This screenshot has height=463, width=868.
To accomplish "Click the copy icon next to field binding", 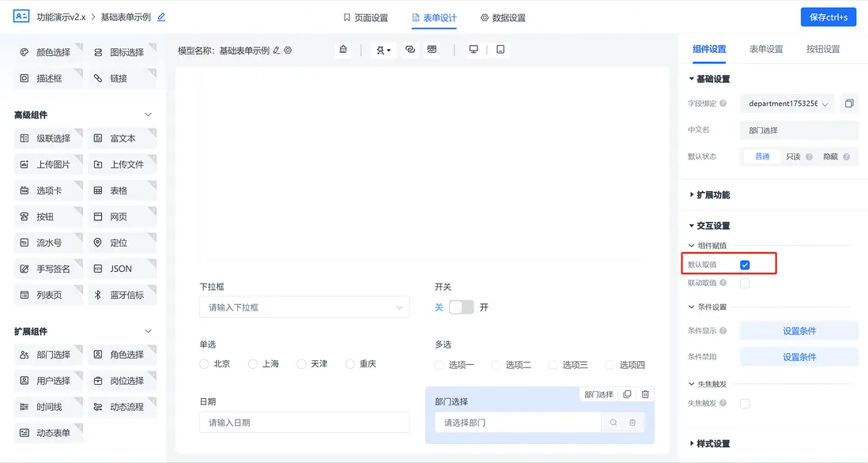I will (849, 103).
